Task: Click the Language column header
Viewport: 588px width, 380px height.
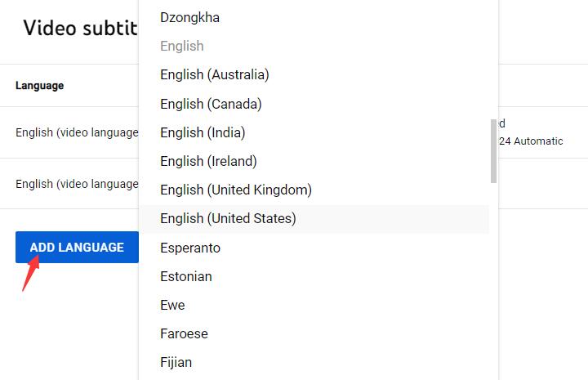Action: (39, 85)
